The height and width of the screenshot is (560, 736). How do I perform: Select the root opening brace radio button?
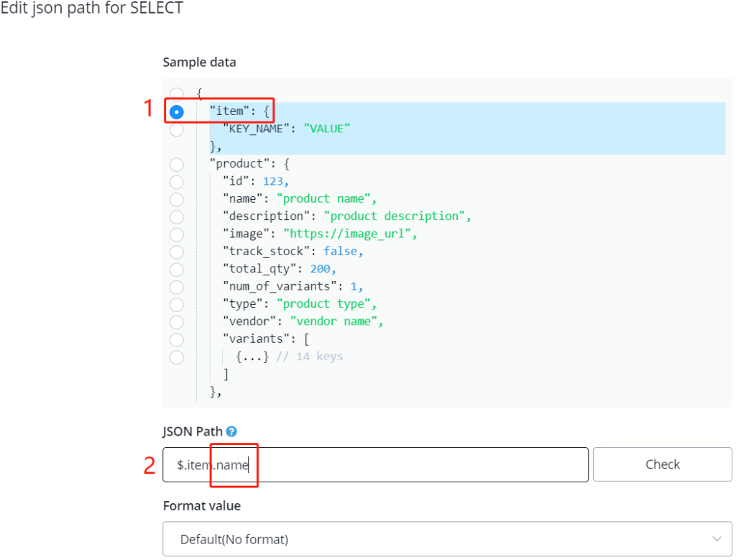(177, 94)
